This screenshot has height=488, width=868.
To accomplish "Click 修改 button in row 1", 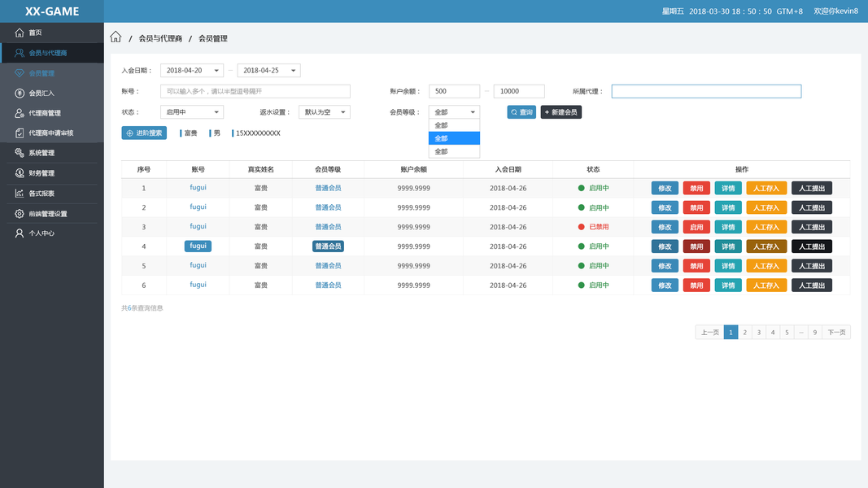I will coord(665,188).
